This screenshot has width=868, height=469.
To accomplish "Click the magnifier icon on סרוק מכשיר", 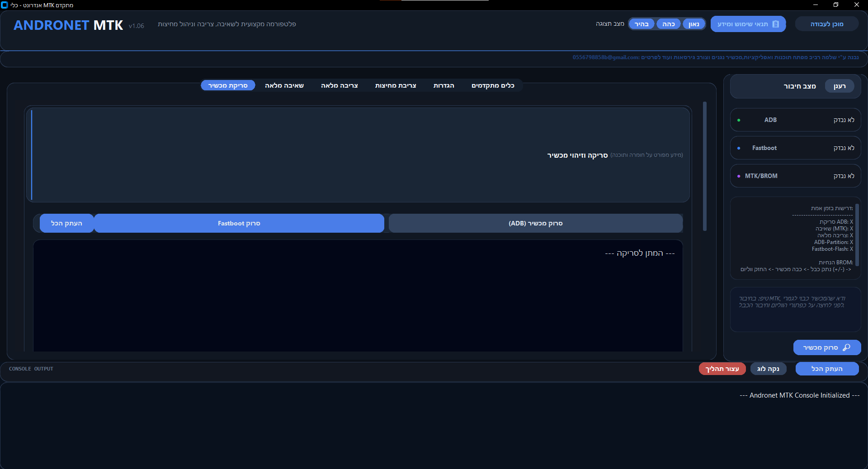I will pyautogui.click(x=847, y=347).
